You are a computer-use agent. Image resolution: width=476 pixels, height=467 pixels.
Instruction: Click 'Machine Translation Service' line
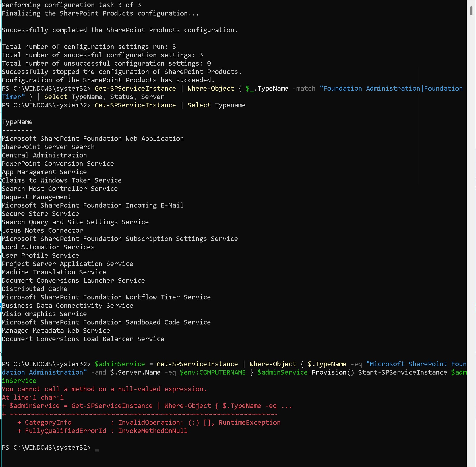tap(54, 272)
